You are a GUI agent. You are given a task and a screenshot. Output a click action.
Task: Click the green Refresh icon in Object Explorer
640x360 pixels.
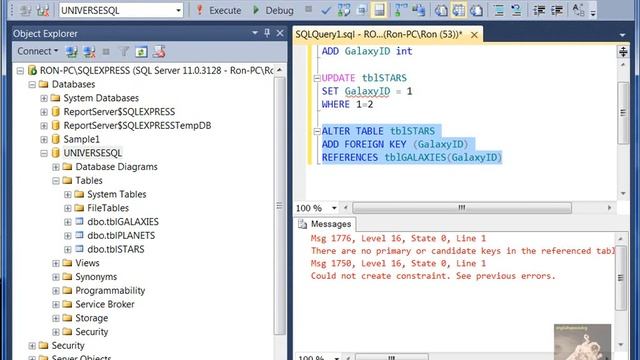click(141, 52)
